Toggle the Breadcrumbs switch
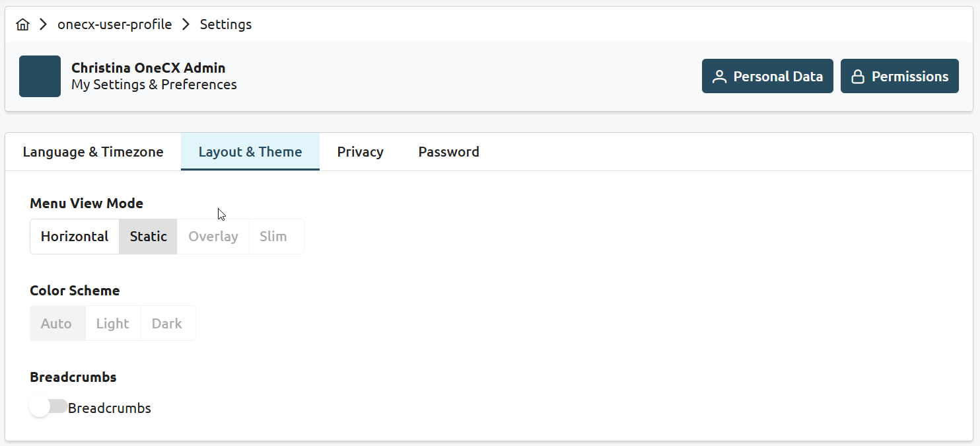Screen dimensions: 980x446 pos(48,407)
